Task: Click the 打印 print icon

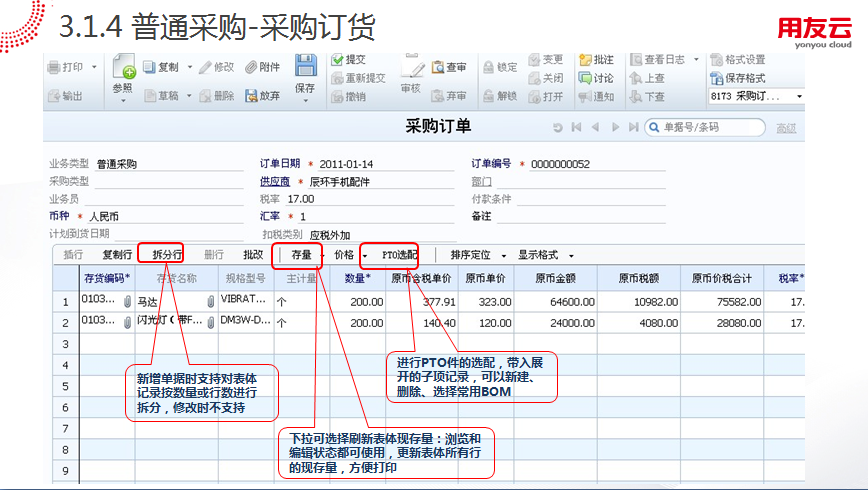Action: 54,68
